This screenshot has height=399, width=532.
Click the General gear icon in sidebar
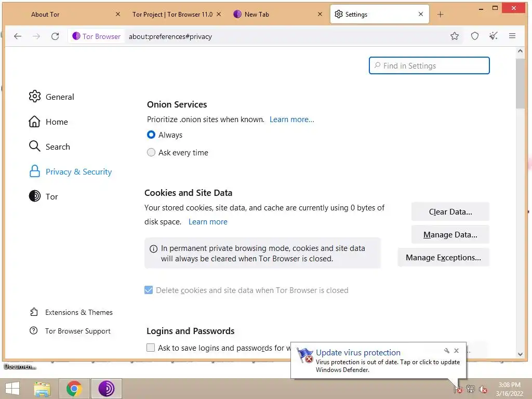pos(35,96)
